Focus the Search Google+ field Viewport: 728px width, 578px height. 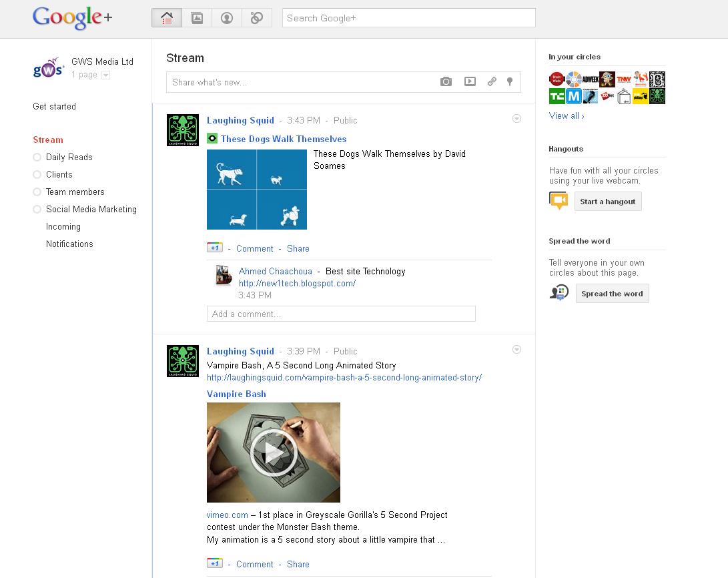pyautogui.click(x=408, y=17)
